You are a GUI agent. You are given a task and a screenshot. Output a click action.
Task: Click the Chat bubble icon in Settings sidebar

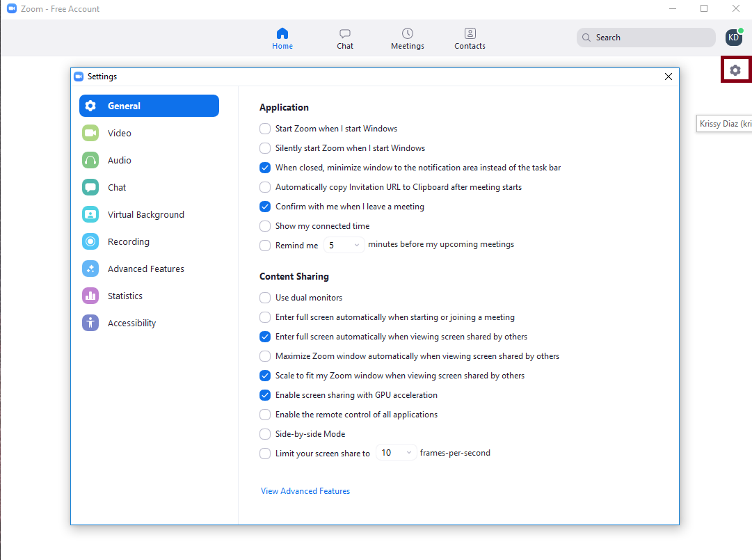point(90,187)
